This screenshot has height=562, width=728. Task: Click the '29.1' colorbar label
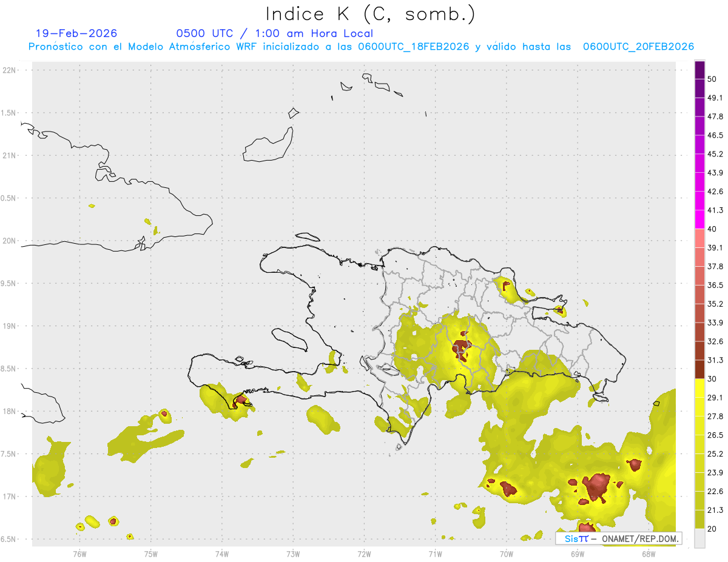[x=715, y=398]
